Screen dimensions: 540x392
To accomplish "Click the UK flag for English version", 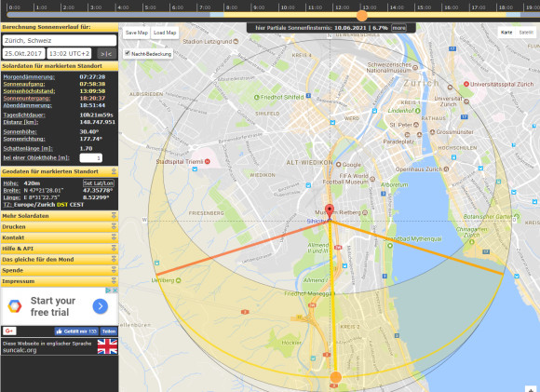I will pos(107,346).
